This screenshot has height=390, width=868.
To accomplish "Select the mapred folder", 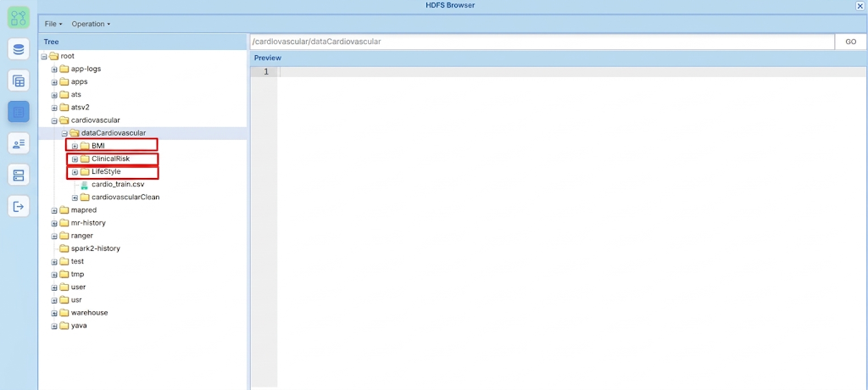I will (84, 210).
